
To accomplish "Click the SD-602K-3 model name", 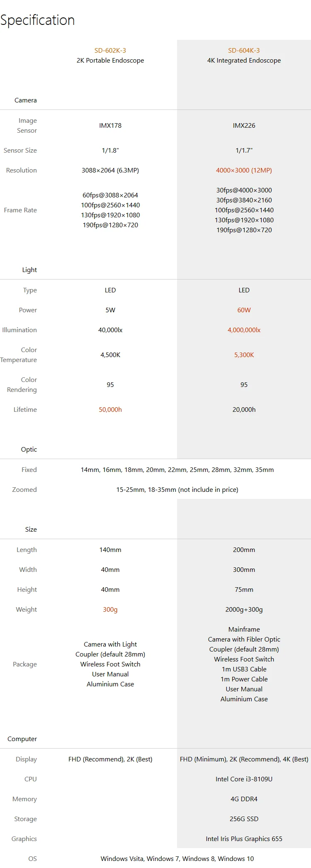I will (110, 51).
